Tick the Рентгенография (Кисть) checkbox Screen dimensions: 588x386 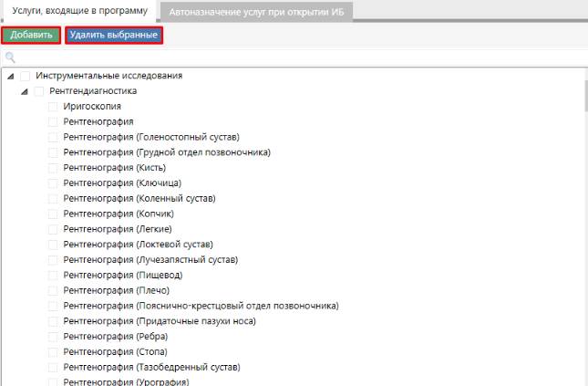coord(53,168)
